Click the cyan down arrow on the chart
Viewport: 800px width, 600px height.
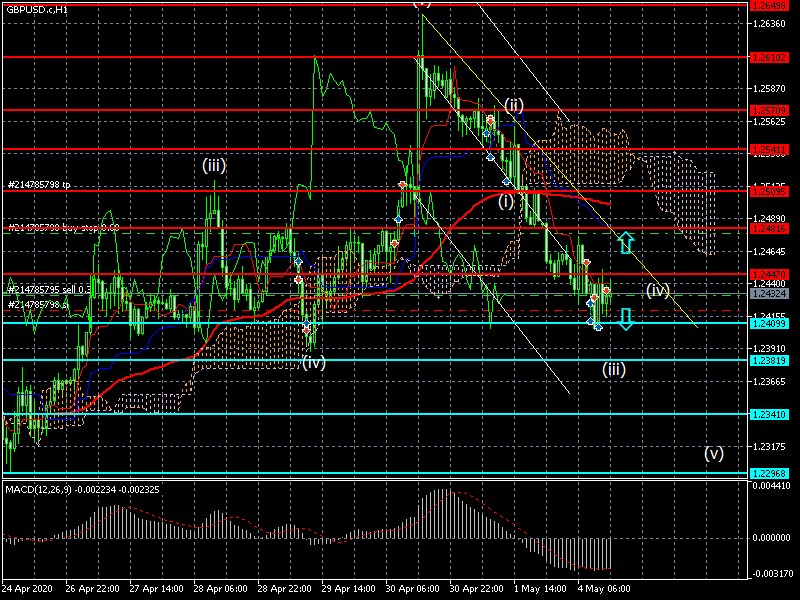[625, 319]
